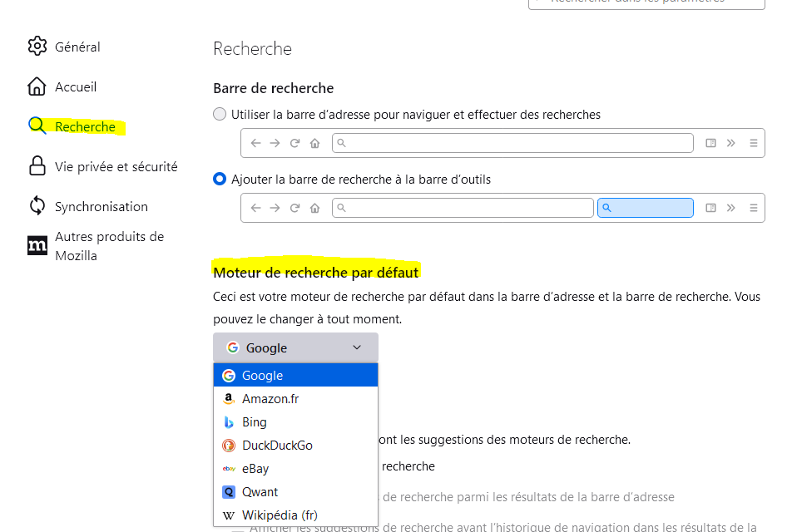
Task: Click the back arrow in the second toolbar preview
Action: [256, 208]
